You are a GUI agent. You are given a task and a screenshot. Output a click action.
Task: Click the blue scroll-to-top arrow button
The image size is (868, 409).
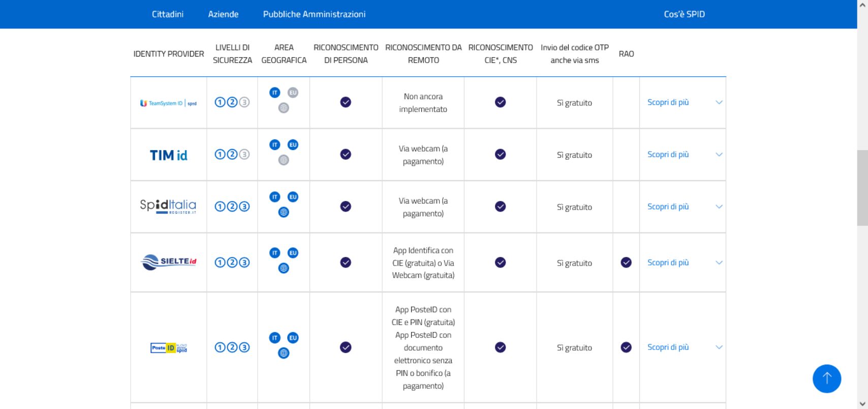826,378
